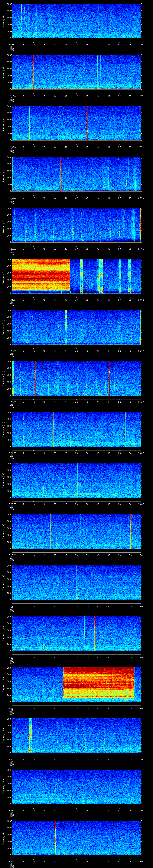153x868 pixels.
Task: Open the spectrogram beginning at 7:22:00
Action: pos(77,327)
